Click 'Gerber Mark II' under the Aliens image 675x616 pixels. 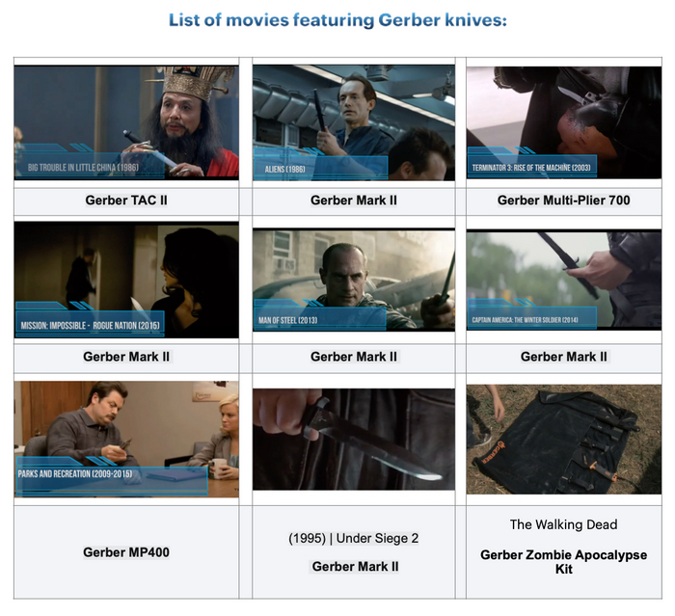tap(354, 201)
